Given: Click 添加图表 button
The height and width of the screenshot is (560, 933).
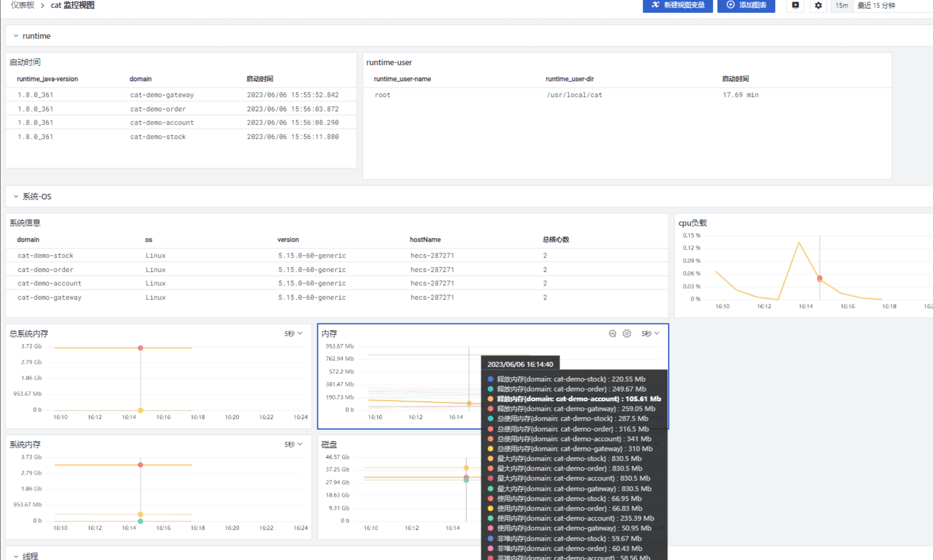Looking at the screenshot, I should click(x=746, y=5).
